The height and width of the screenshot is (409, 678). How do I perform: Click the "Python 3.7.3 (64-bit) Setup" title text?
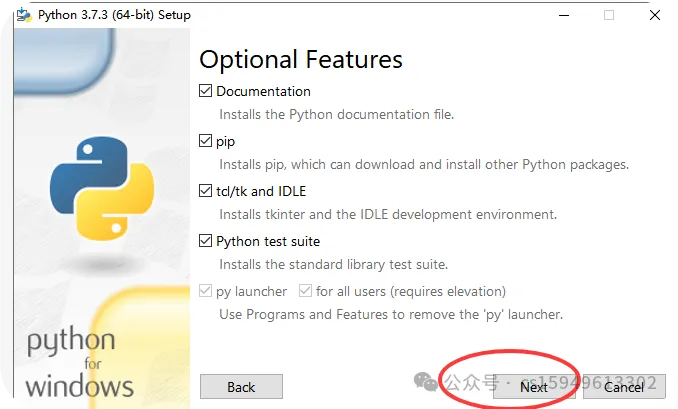click(x=114, y=16)
